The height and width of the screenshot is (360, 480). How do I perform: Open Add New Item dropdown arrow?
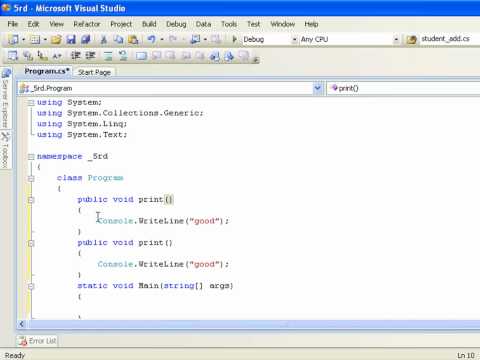tap(45, 40)
